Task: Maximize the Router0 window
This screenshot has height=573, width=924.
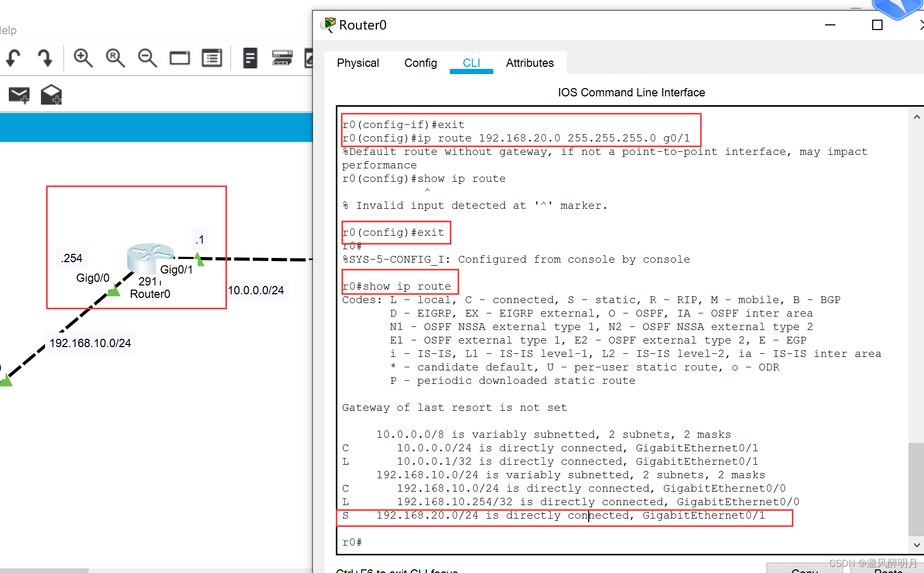Action: click(877, 25)
